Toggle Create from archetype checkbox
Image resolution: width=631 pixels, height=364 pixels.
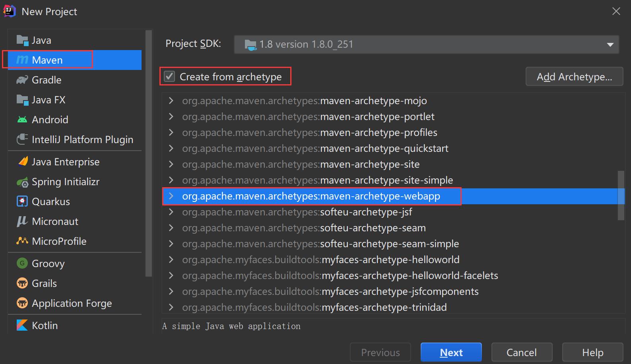point(169,76)
